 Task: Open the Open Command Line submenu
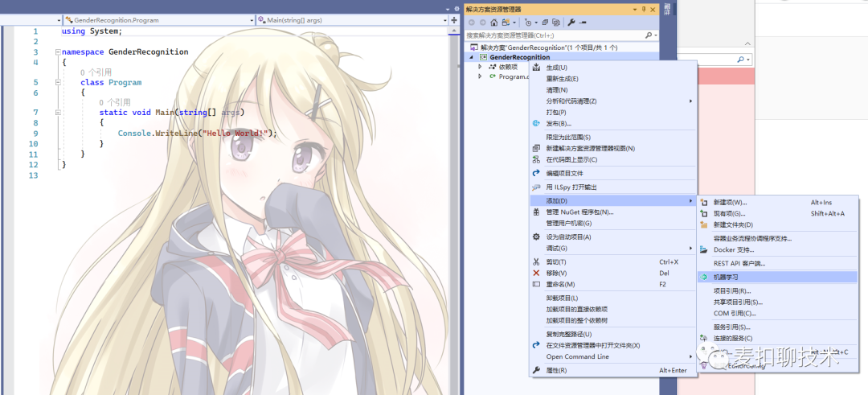612,356
